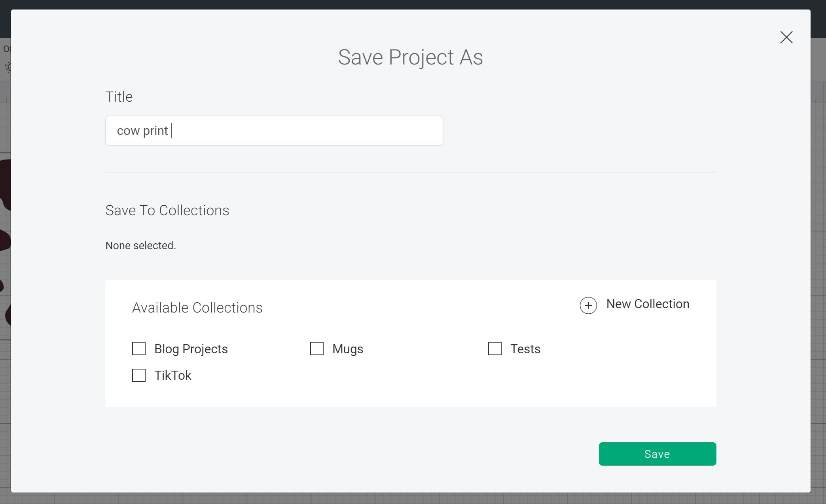
Task: Click the None selected text area
Action: point(140,245)
